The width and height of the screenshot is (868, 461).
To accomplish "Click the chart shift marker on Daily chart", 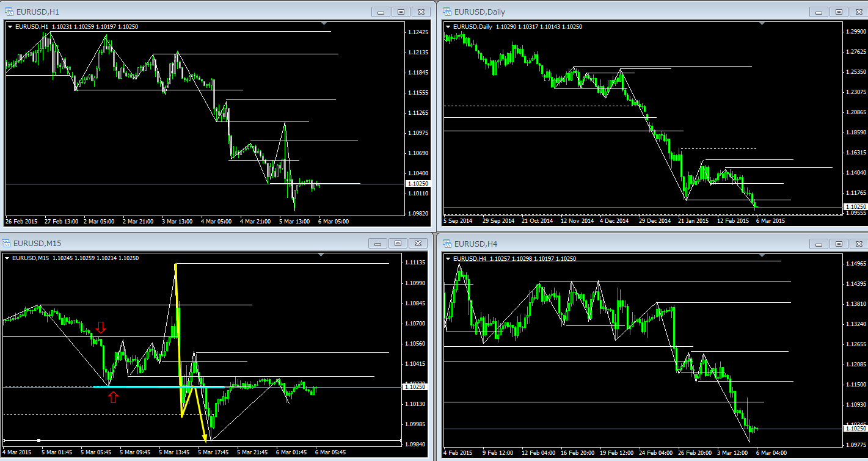I will (x=762, y=24).
